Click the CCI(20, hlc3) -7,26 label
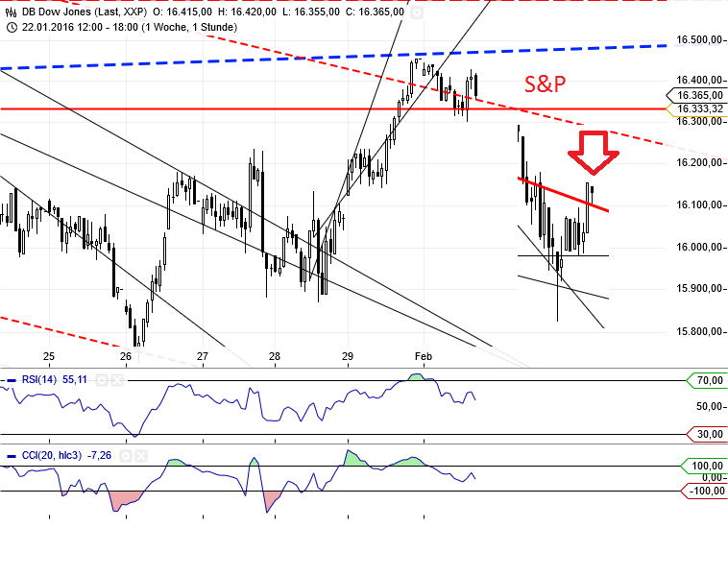This screenshot has height=576, width=728. [66, 456]
